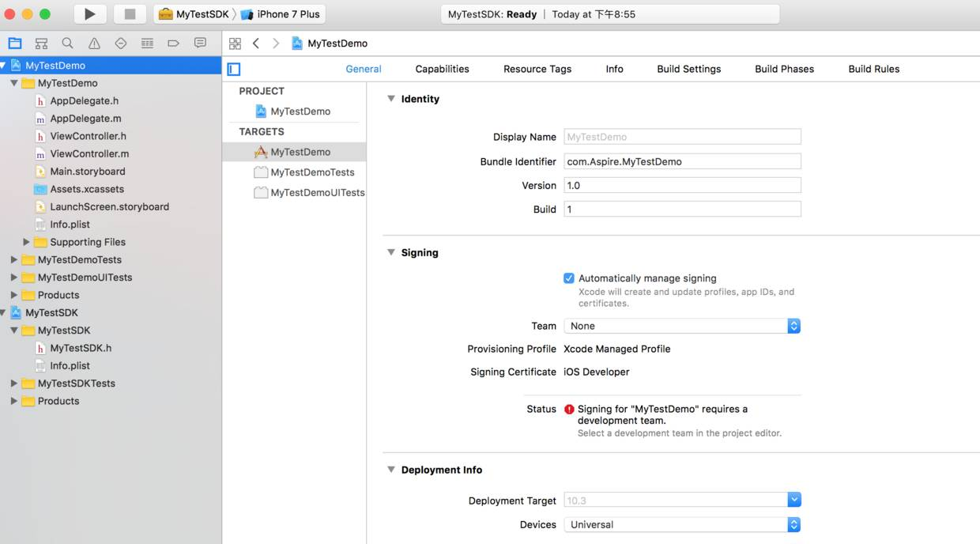Open the Project navigator folder icon
Viewport: 980px width, 544px height.
tap(15, 43)
